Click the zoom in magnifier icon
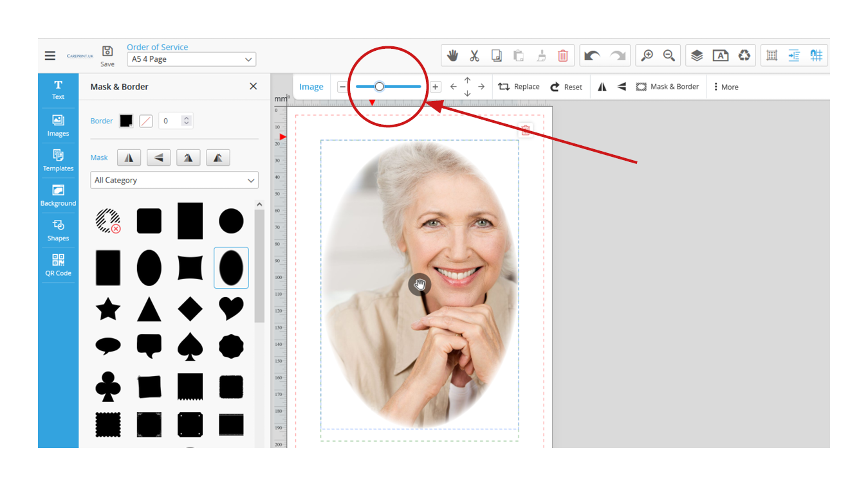The width and height of the screenshot is (868, 486). pos(647,56)
